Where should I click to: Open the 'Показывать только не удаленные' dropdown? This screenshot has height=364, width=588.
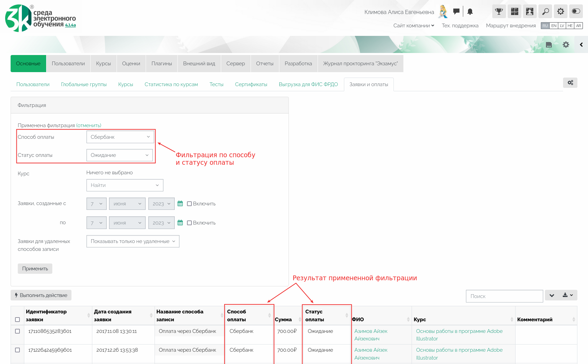pyautogui.click(x=133, y=241)
